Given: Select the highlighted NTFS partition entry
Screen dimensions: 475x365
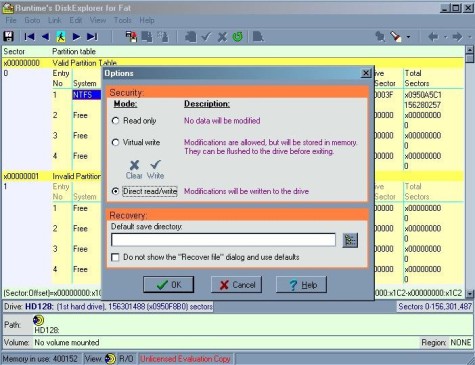Looking at the screenshot, I should click(x=87, y=95).
